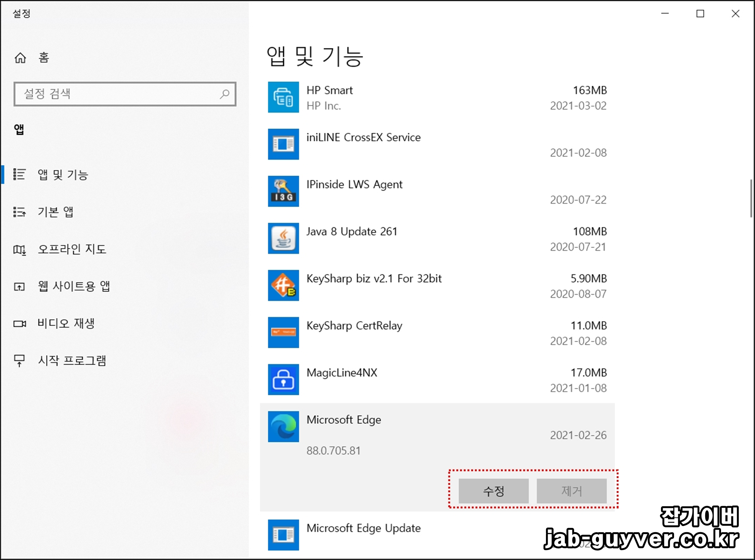Expand Microsoft Edge Update list entry
755x560 pixels.
tap(363, 528)
